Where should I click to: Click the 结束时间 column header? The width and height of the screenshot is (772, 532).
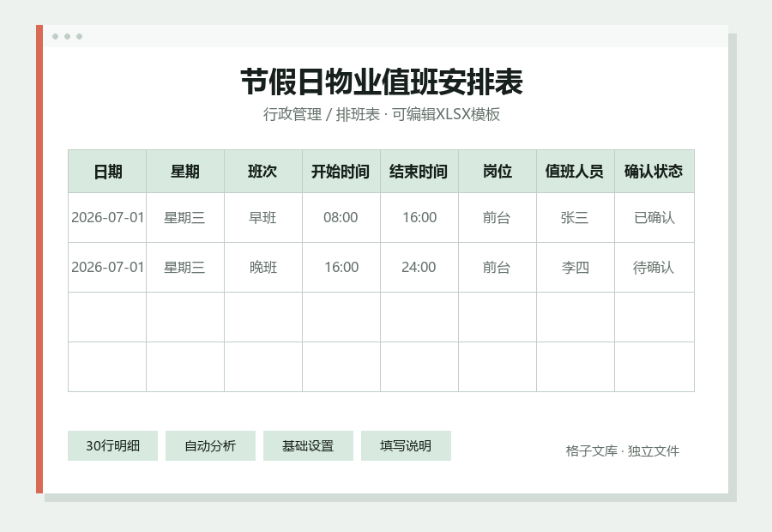click(419, 172)
